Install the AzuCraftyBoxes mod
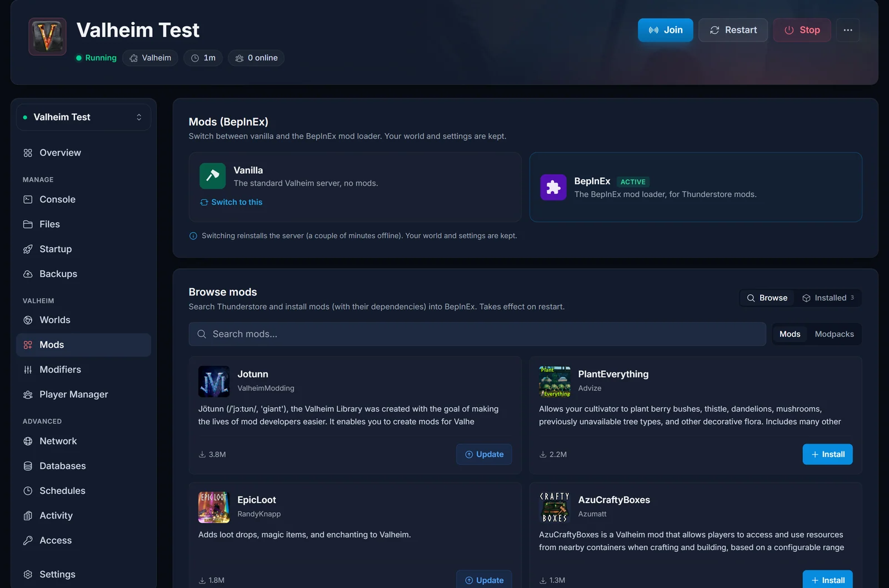Image resolution: width=889 pixels, height=588 pixels. coord(828,579)
